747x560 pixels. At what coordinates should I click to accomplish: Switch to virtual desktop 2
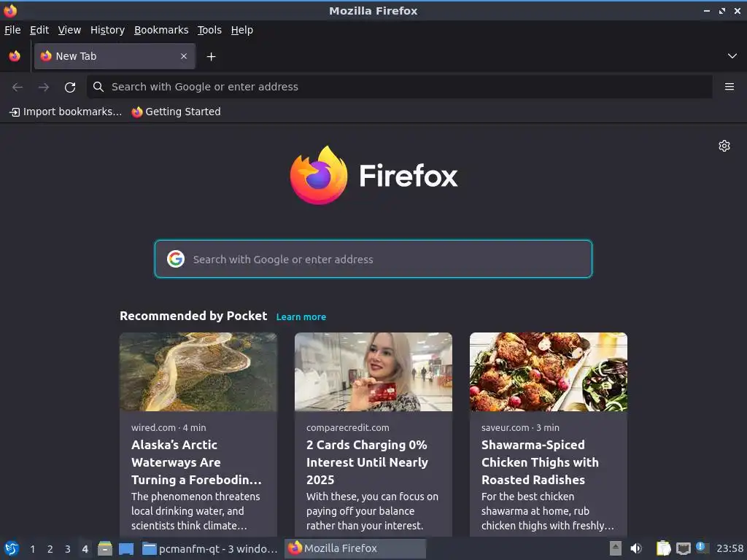[50, 549]
